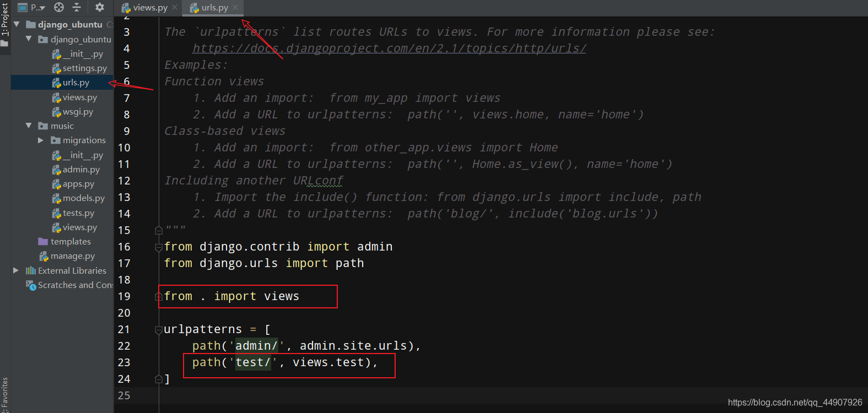868x413 pixels.
Task: Select Scratches and Consoles node
Action: [76, 285]
